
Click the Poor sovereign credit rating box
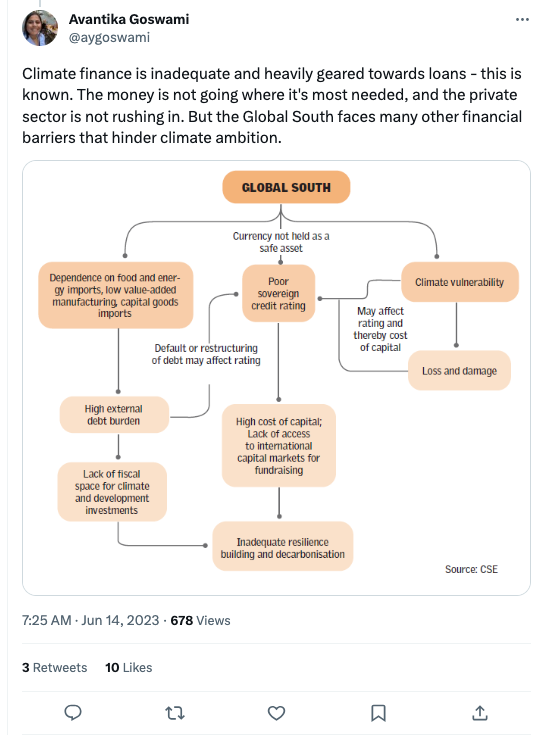278,293
